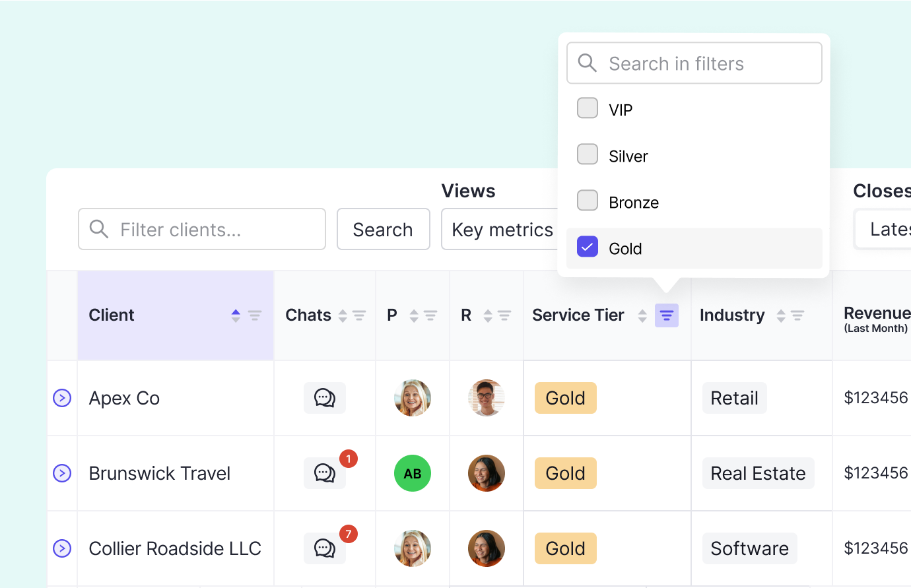Open Collier Roadside chat with 7 unread messages
The height and width of the screenshot is (588, 911).
[x=324, y=548]
